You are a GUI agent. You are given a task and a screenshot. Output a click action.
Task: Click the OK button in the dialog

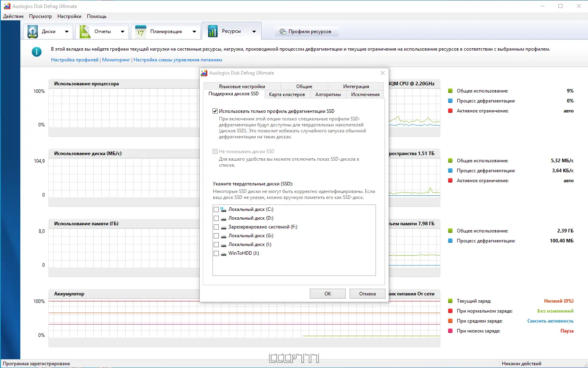click(327, 293)
